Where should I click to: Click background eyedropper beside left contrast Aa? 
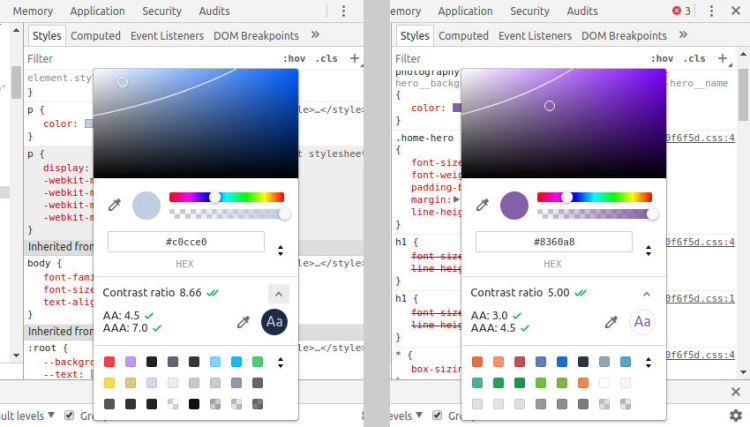click(x=243, y=322)
